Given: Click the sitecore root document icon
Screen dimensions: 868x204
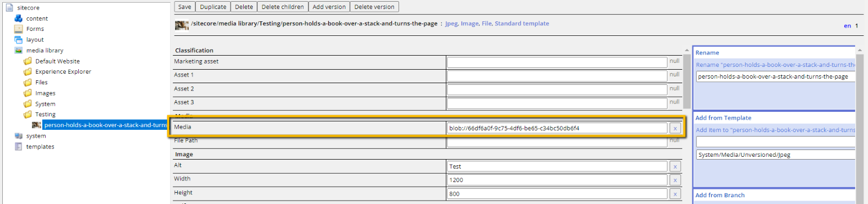Looking at the screenshot, I should click(9, 7).
